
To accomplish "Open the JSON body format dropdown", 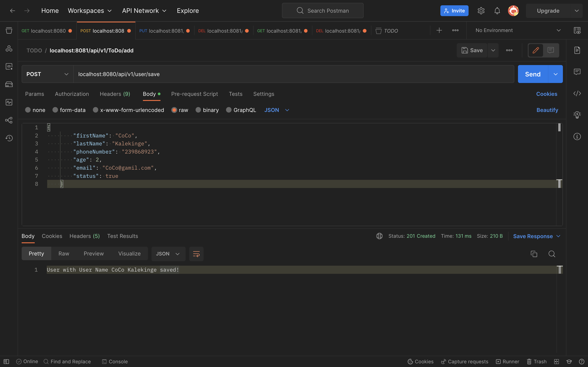I will 276,110.
